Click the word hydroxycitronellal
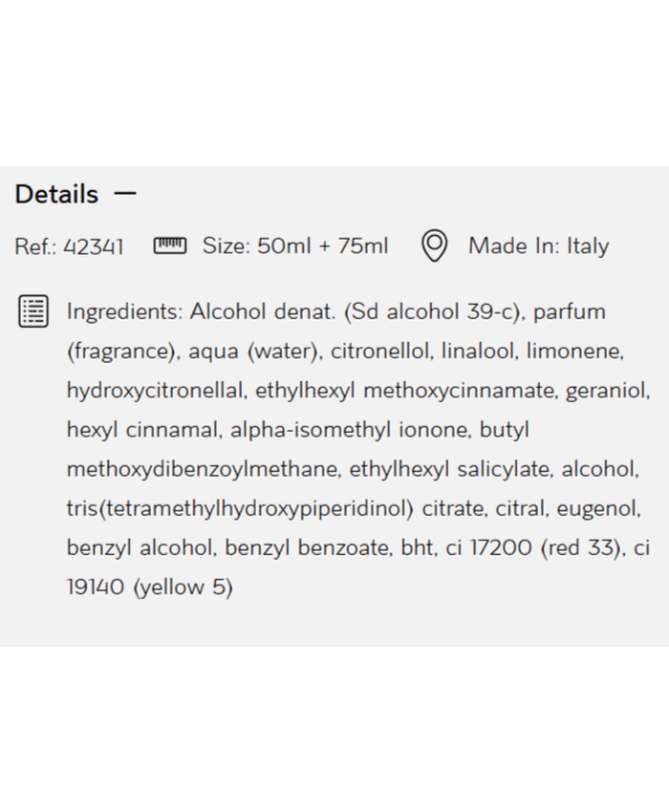This screenshot has height=812, width=669. point(157,391)
